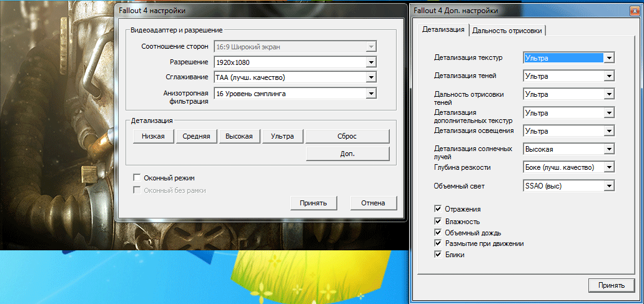Viewport: 644px width, 304px height.
Task: Click Принять in Fallout 4 настройки window
Action: coord(314,203)
